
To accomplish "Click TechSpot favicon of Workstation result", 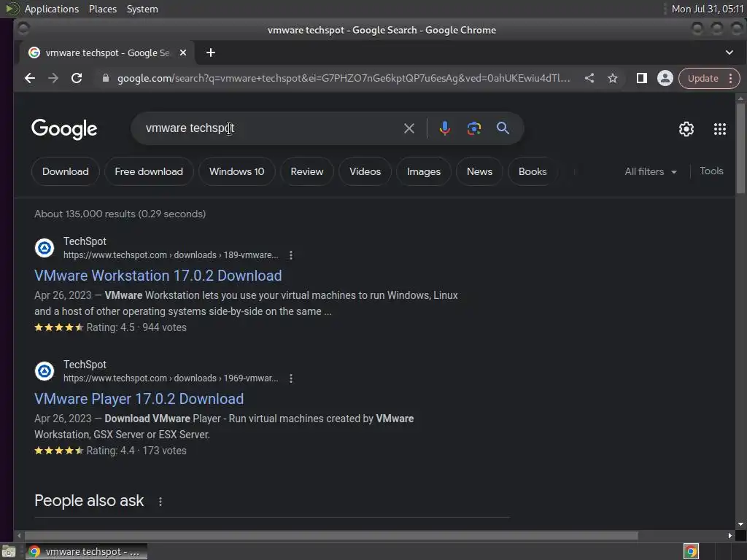I will click(44, 248).
